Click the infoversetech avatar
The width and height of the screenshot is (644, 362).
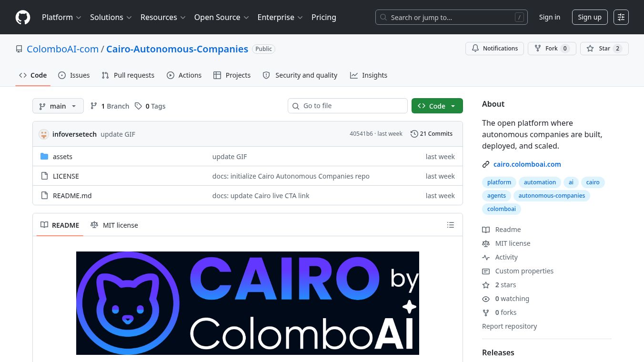44,134
